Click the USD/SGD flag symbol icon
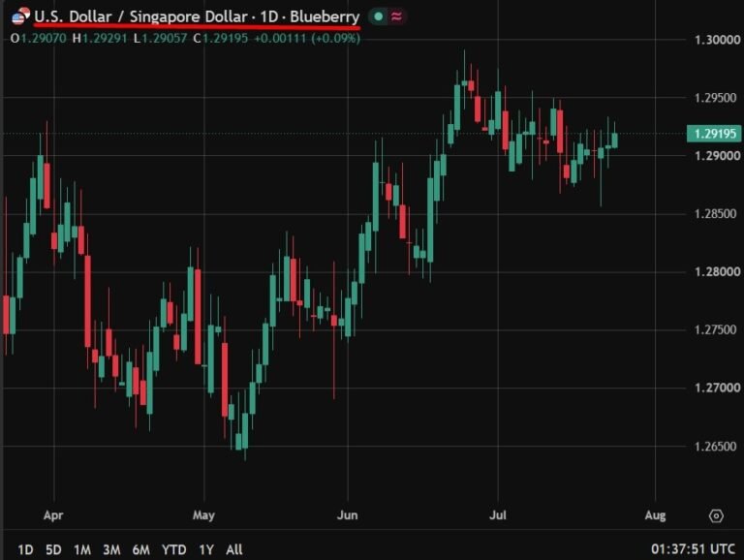 pos(20,16)
